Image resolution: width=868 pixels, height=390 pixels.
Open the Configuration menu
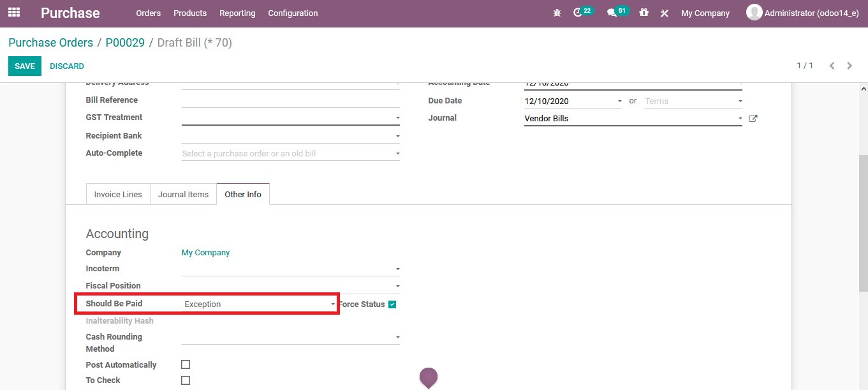pyautogui.click(x=293, y=13)
